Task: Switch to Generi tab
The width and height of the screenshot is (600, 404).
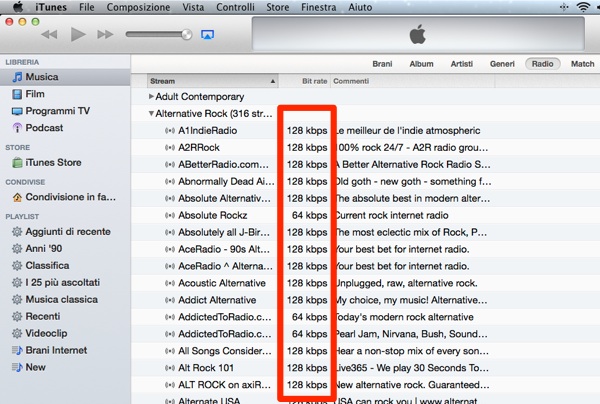Action: coord(502,64)
